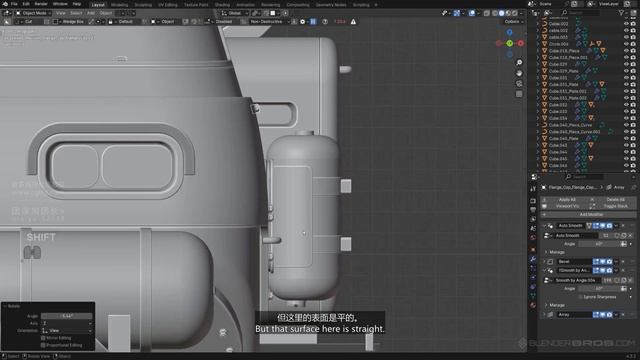This screenshot has width=640, height=360.
Task: Open the Tool tab in Properties editor
Action: tap(533, 189)
